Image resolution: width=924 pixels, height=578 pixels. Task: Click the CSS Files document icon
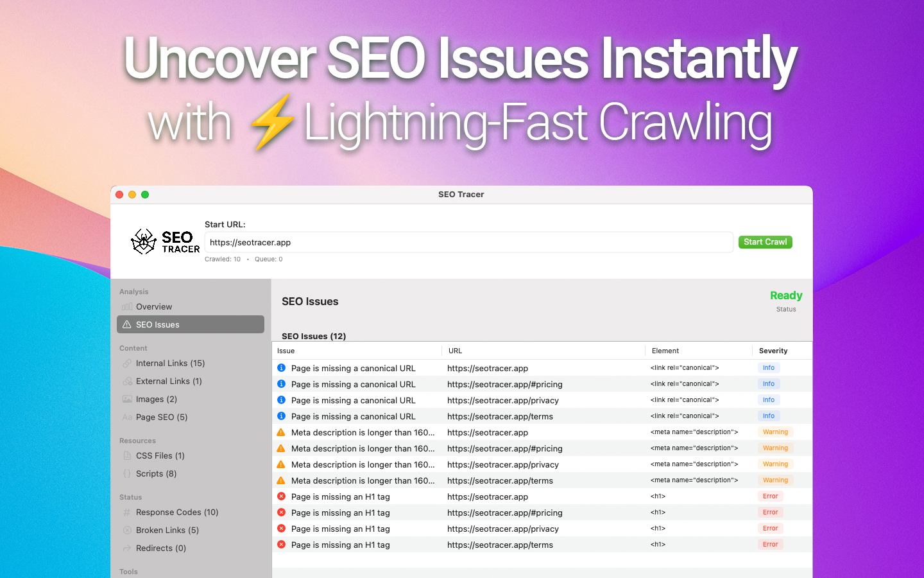(127, 456)
